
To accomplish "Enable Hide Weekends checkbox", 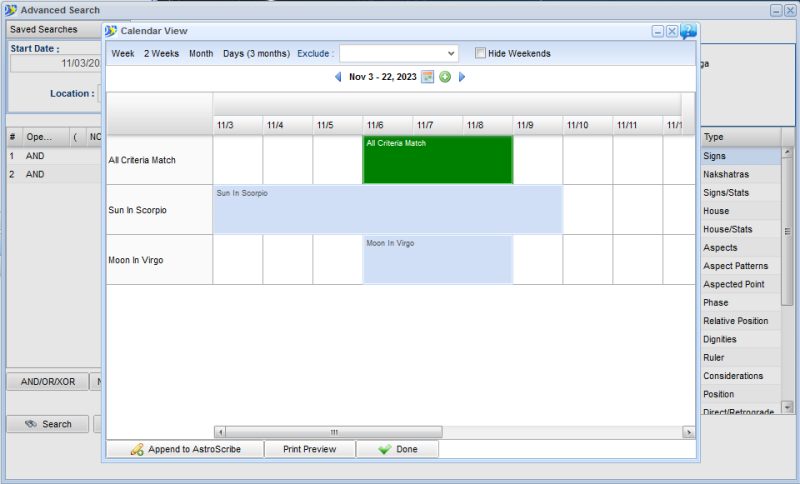I will 481,53.
